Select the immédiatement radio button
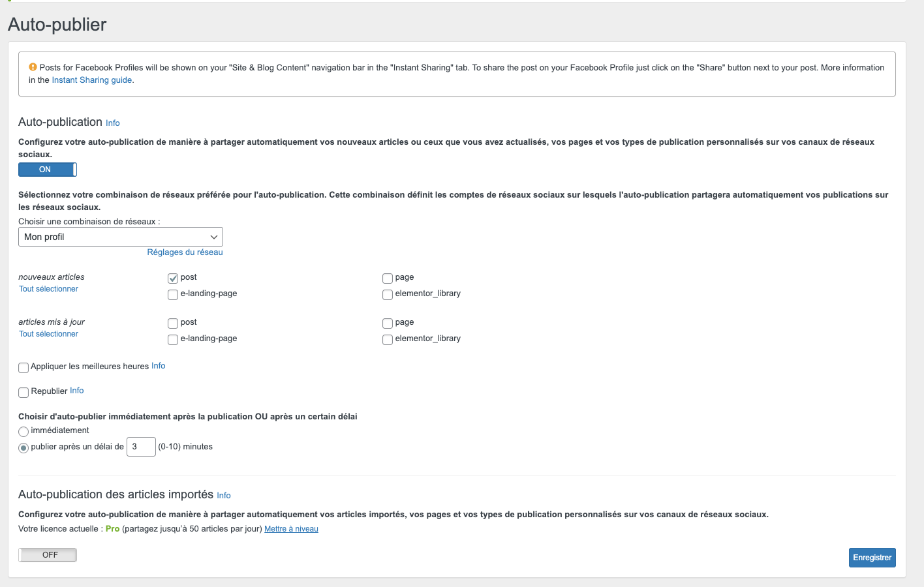 23,432
